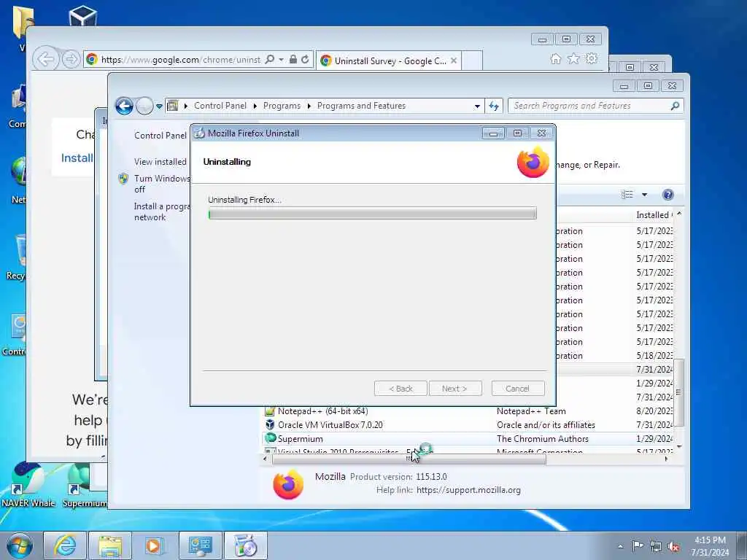Click The Chromium Authors publisher cell
Image resolution: width=747 pixels, height=560 pixels.
click(x=542, y=438)
